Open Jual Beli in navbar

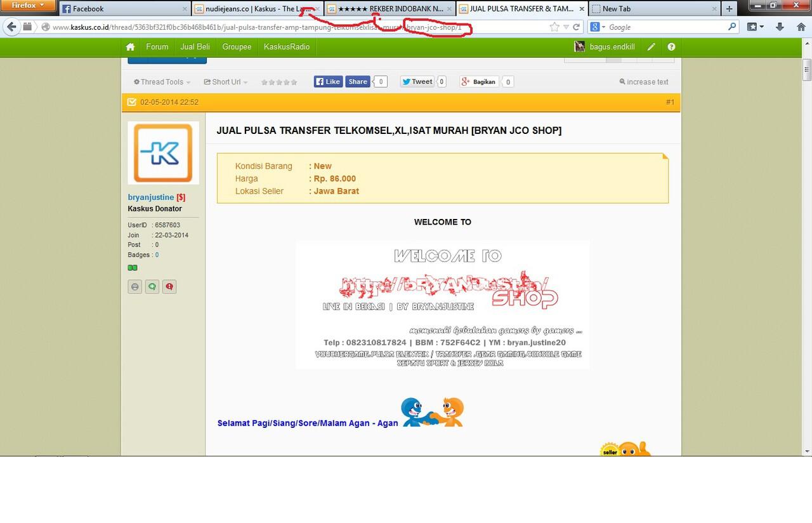tap(195, 47)
